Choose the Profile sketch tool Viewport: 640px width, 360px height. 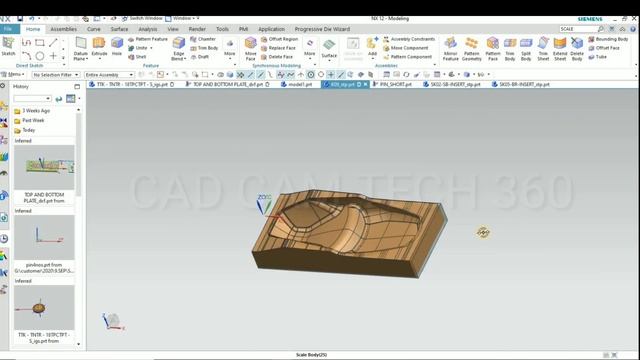(26, 42)
